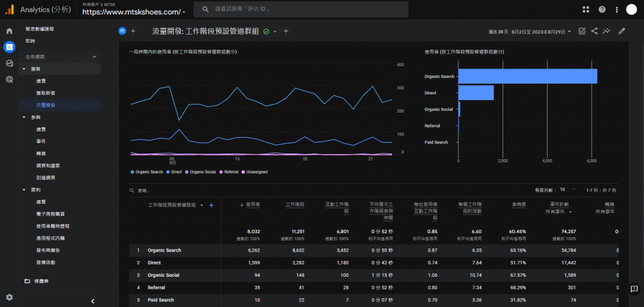
Task: Click Organic Social row in table
Action: point(374,275)
